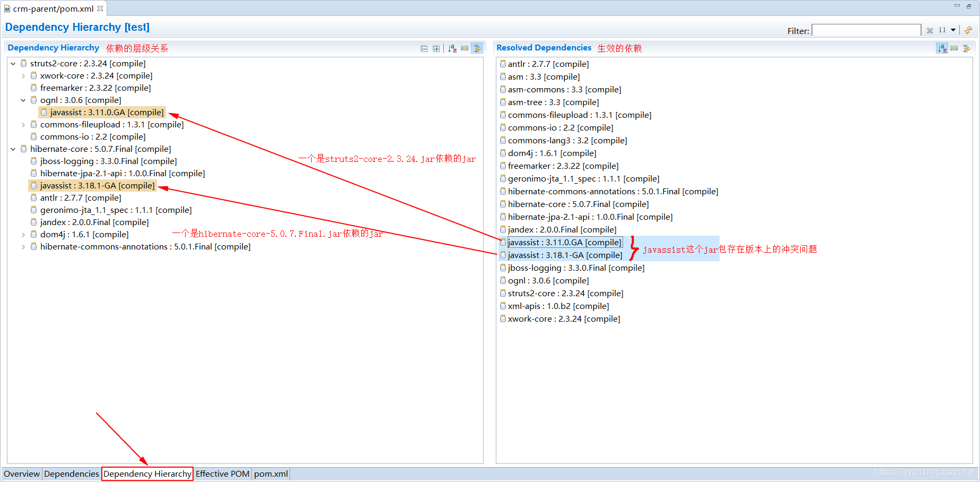
Task: Click jar icon of ognl in Resolved Dependencies
Action: point(503,280)
